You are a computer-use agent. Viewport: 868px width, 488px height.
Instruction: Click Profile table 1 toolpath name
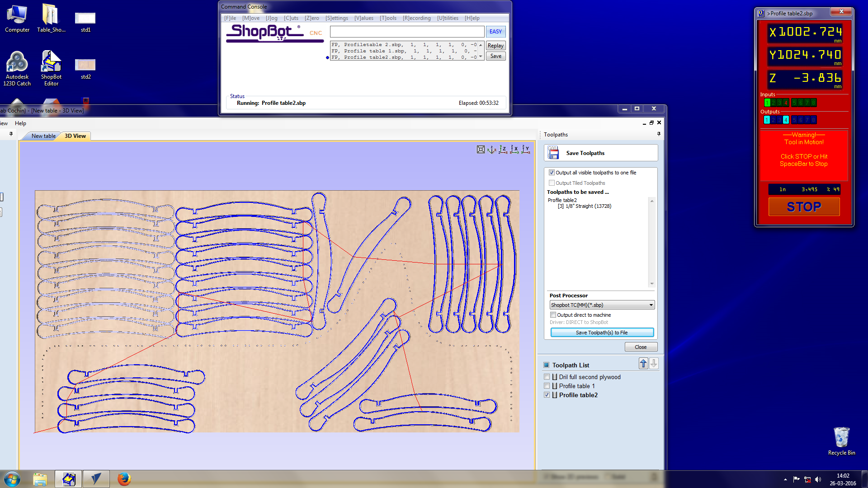(x=577, y=386)
